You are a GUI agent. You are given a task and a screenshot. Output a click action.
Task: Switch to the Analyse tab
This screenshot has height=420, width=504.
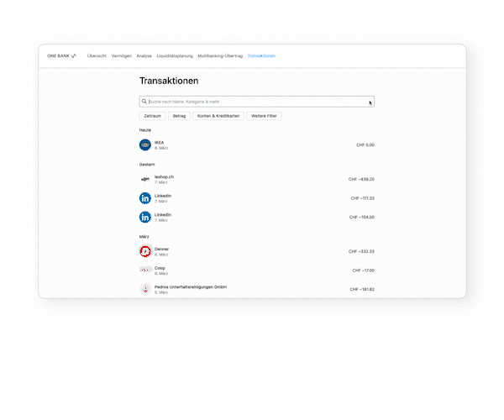144,56
